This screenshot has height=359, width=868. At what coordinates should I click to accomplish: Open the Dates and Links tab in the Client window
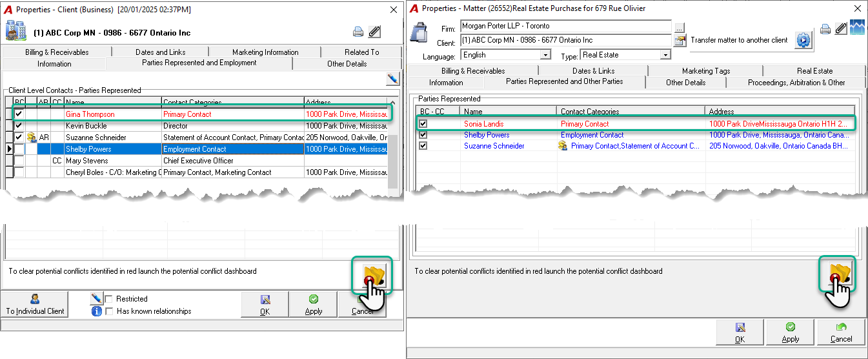point(161,52)
